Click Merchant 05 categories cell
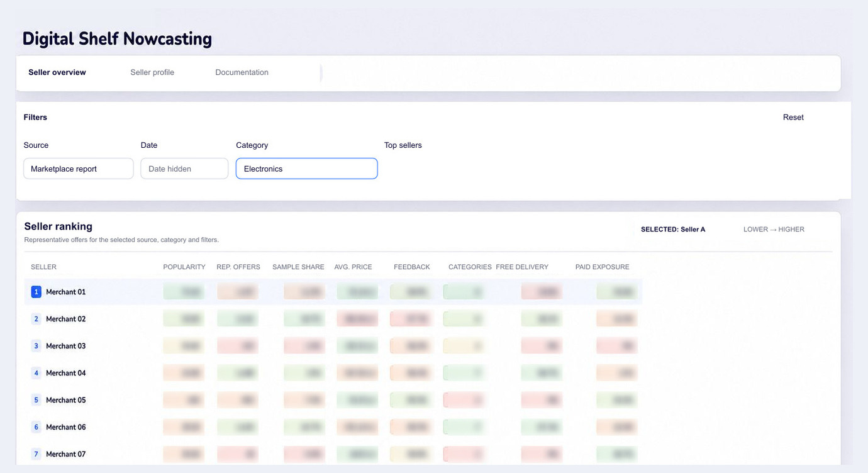 point(464,400)
